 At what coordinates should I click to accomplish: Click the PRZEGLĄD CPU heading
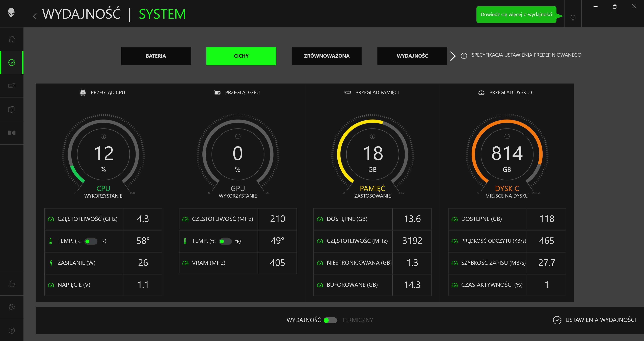pyautogui.click(x=108, y=92)
